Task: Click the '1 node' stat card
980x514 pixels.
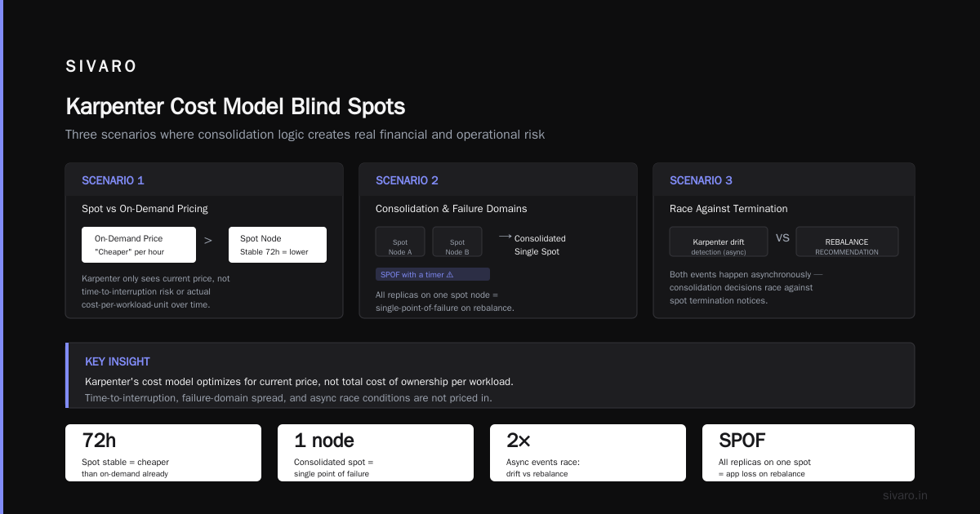Action: (x=376, y=453)
